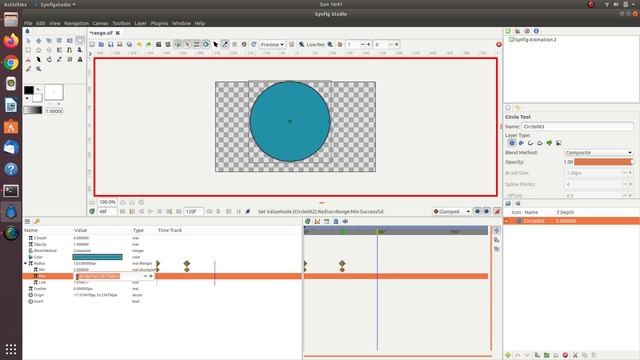Open Terminal from the dock
Screen dimensions: 640x360
point(11,191)
